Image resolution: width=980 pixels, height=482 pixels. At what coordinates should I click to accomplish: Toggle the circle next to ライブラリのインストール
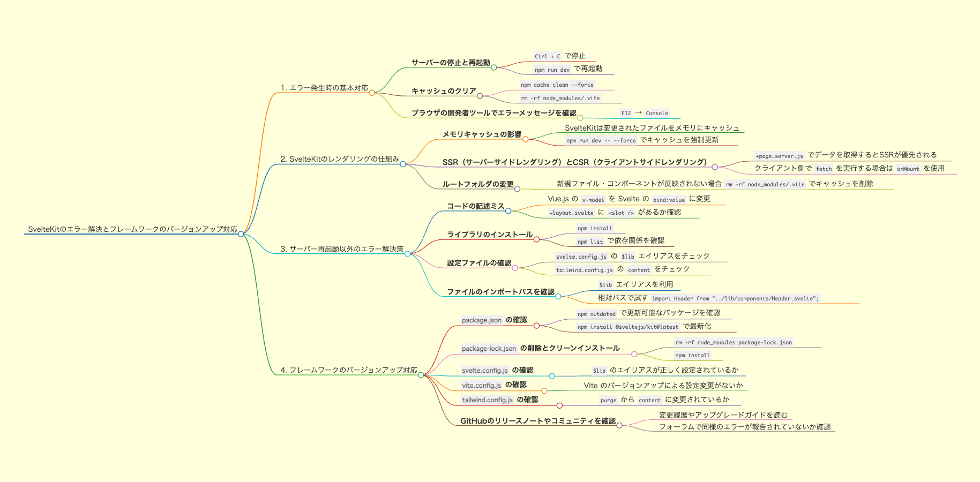point(536,239)
